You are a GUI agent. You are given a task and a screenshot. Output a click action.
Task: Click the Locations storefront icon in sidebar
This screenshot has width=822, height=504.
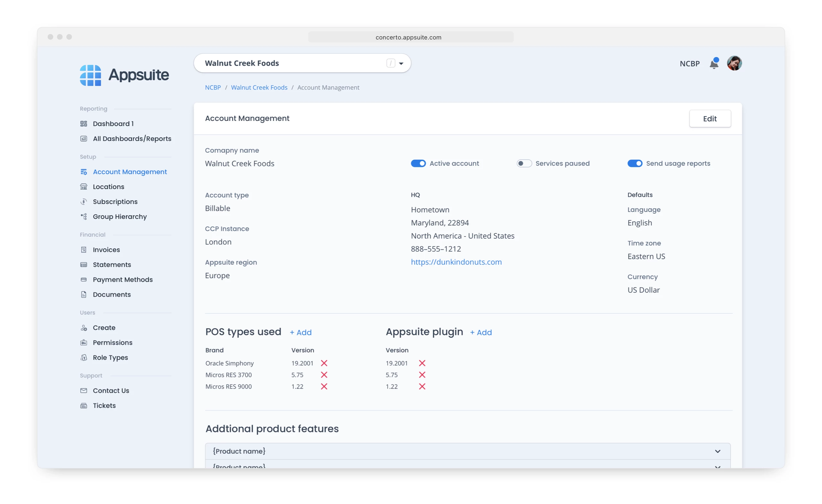pyautogui.click(x=84, y=187)
